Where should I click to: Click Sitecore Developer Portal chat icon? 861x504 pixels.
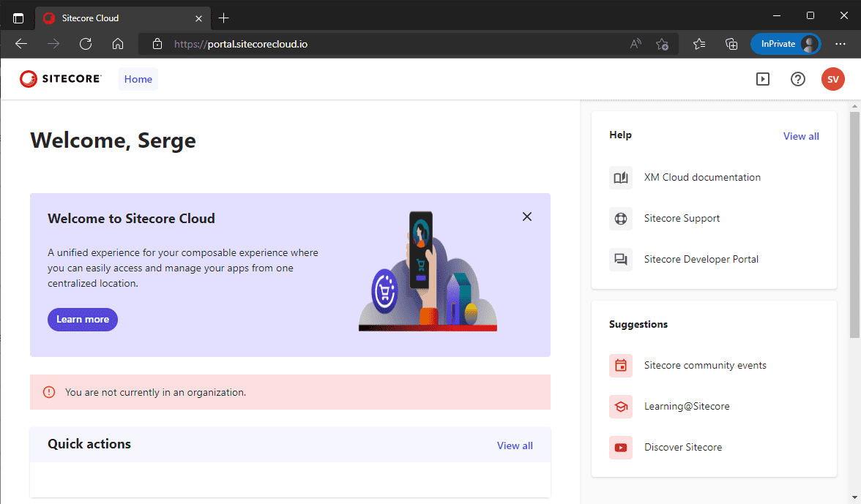(x=621, y=260)
